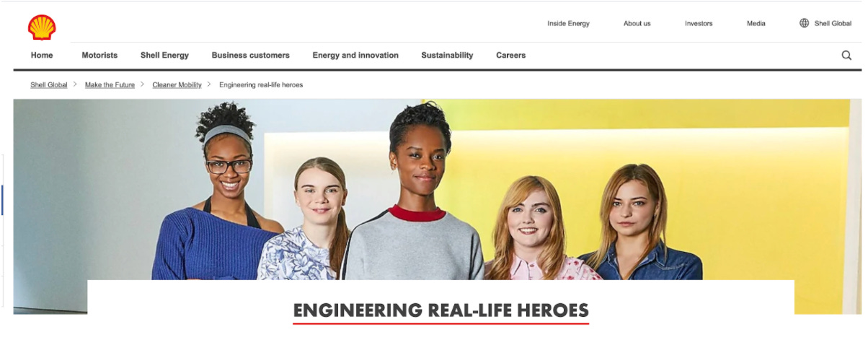Expand Energy and innovation menu
Image resolution: width=868 pixels, height=345 pixels.
(x=355, y=55)
